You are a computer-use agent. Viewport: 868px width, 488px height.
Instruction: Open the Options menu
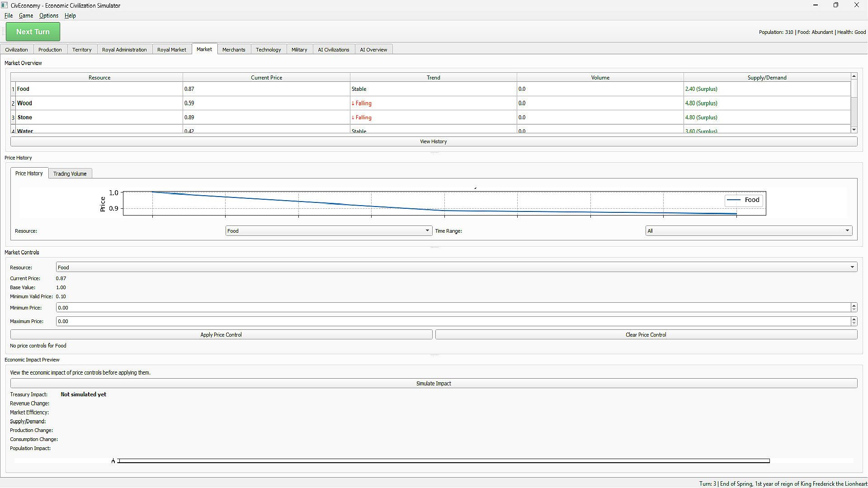(48, 16)
